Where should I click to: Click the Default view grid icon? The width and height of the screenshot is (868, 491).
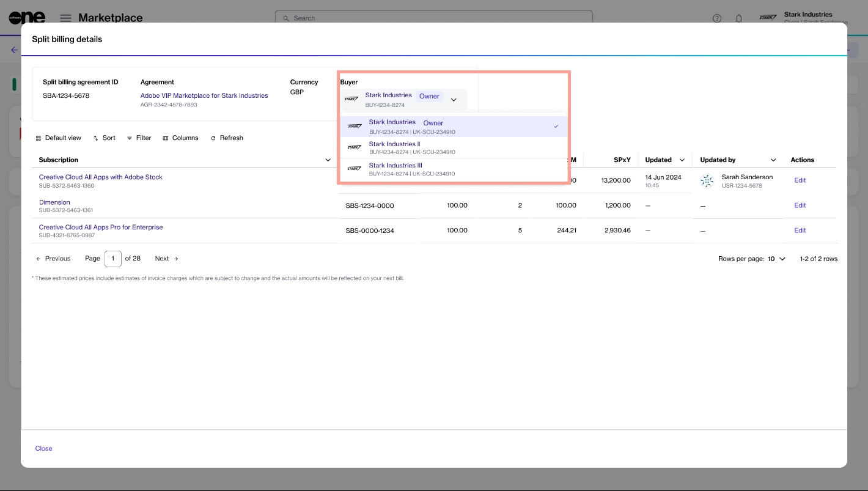[39, 138]
